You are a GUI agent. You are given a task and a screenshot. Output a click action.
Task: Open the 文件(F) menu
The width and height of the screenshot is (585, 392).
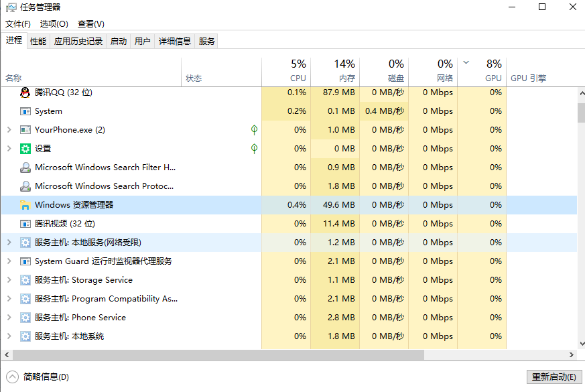click(18, 24)
